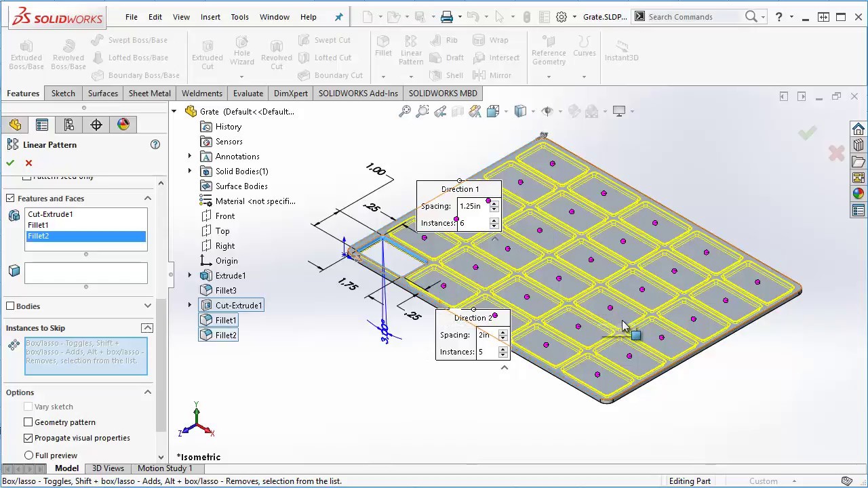This screenshot has width=868, height=488.
Task: Open the Insert menu
Action: tap(210, 17)
